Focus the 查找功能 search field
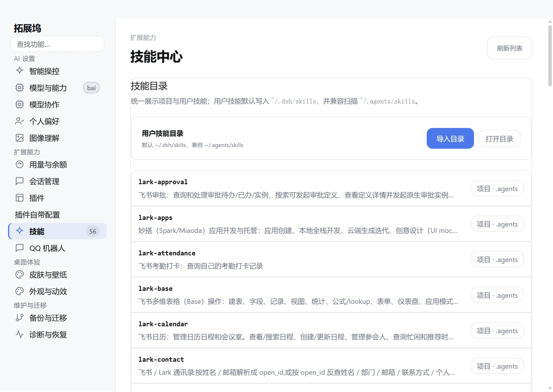Viewport: 553px width, 392px height. pyautogui.click(x=57, y=44)
